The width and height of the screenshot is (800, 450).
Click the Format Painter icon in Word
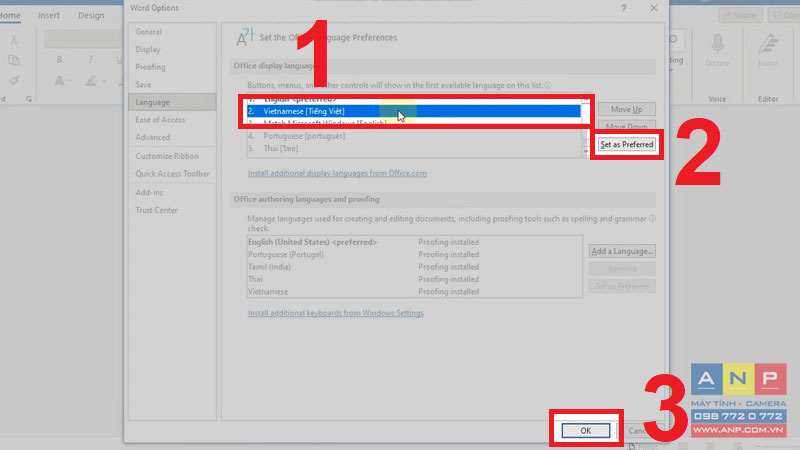14,81
